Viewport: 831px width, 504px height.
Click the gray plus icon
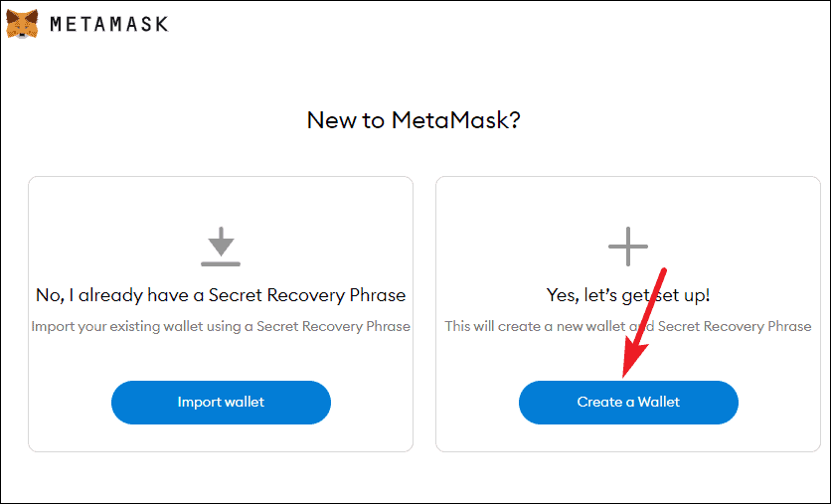point(628,247)
